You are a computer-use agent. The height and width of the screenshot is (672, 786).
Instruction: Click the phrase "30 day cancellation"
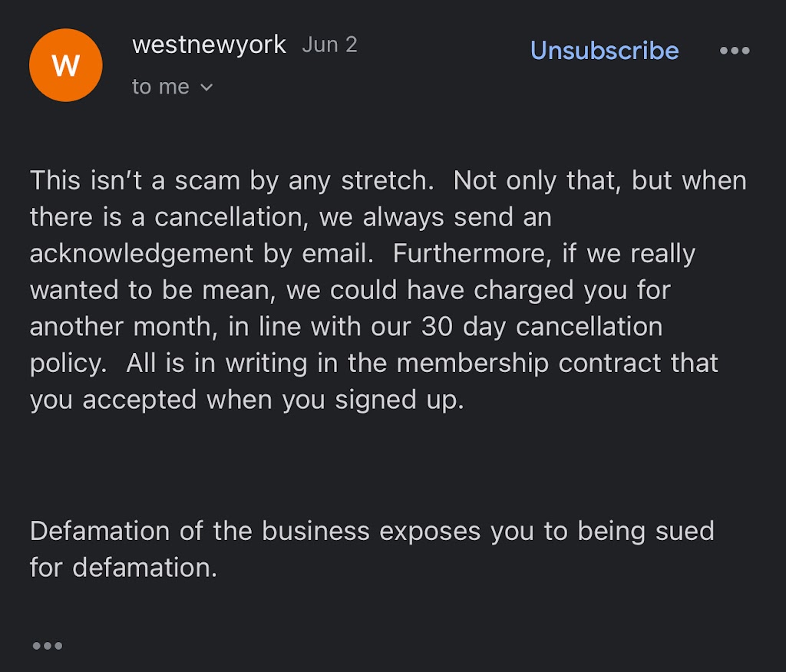pyautogui.click(x=541, y=326)
